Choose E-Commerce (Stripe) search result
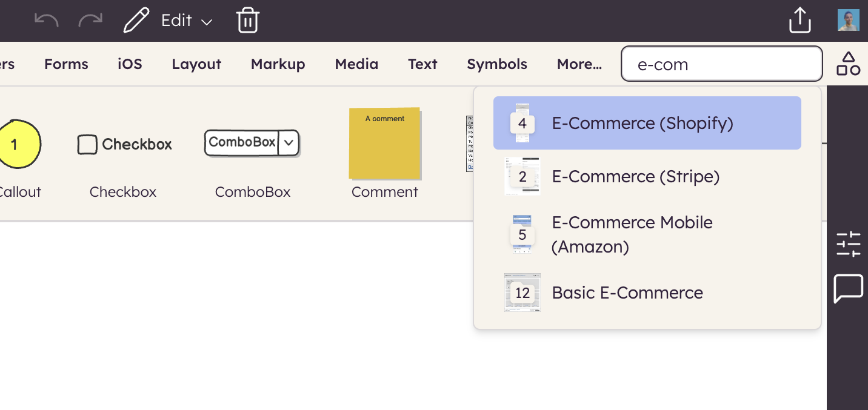The image size is (868, 410). 635,177
